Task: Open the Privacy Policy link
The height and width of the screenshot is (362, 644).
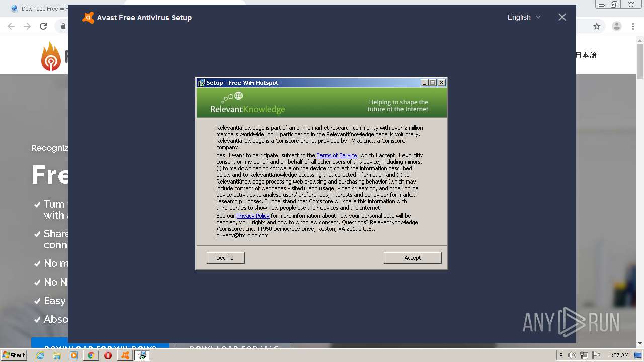Action: (x=253, y=216)
